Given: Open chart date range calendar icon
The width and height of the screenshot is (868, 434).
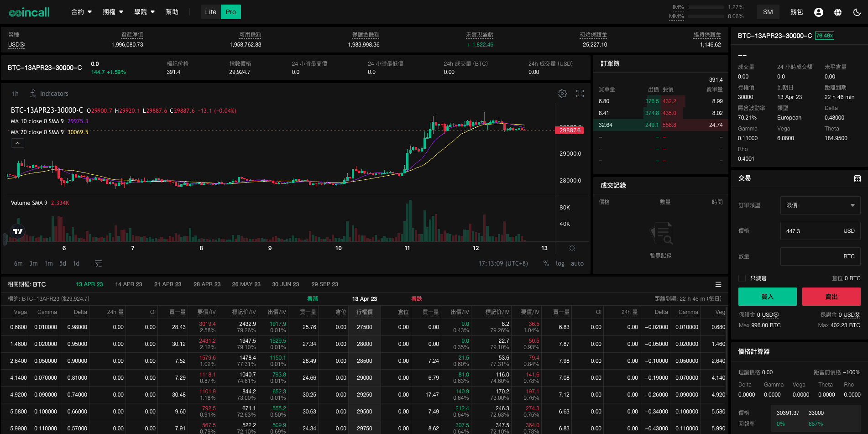Looking at the screenshot, I should click(98, 263).
